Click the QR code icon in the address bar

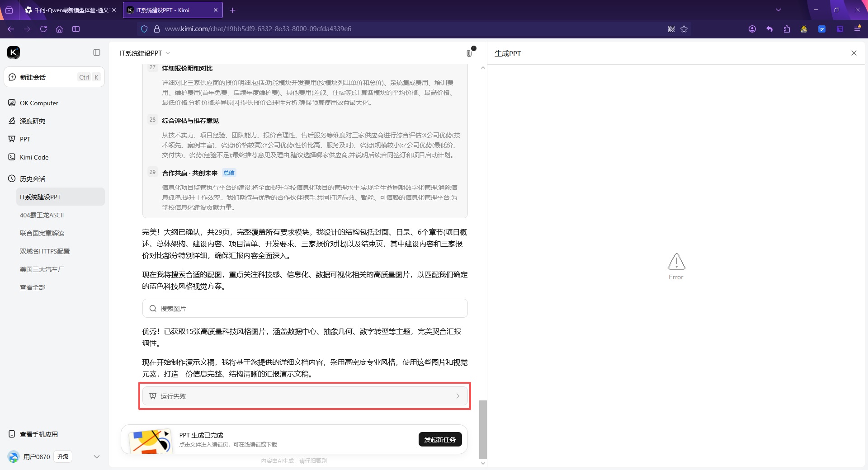671,28
